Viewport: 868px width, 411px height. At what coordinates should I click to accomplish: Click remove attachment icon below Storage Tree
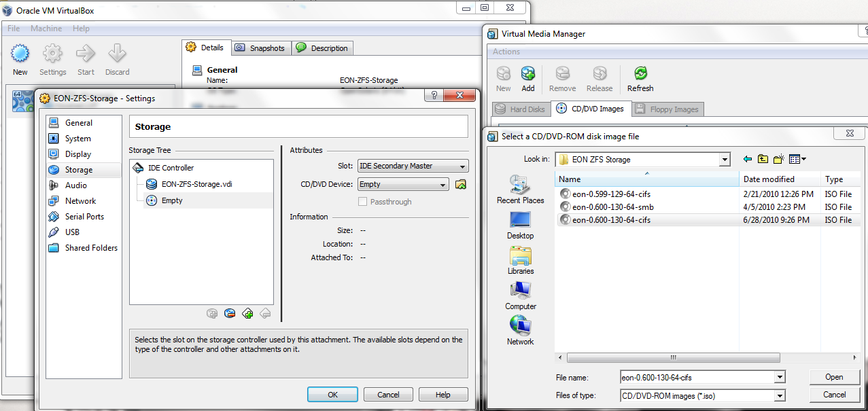[x=265, y=313]
